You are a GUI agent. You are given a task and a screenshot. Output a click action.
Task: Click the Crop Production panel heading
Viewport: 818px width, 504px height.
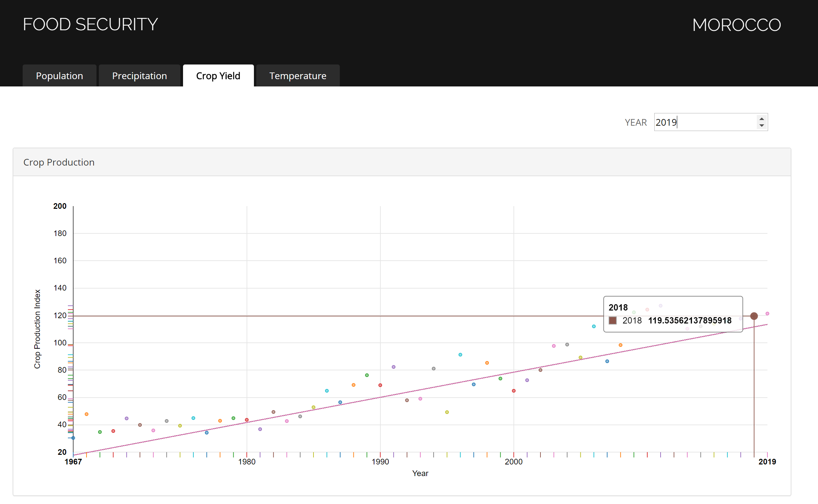pyautogui.click(x=59, y=162)
